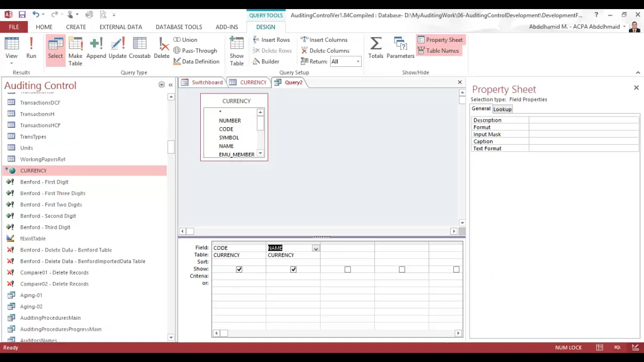Select Data Definition query option
The height and width of the screenshot is (362, 644).
(x=196, y=61)
